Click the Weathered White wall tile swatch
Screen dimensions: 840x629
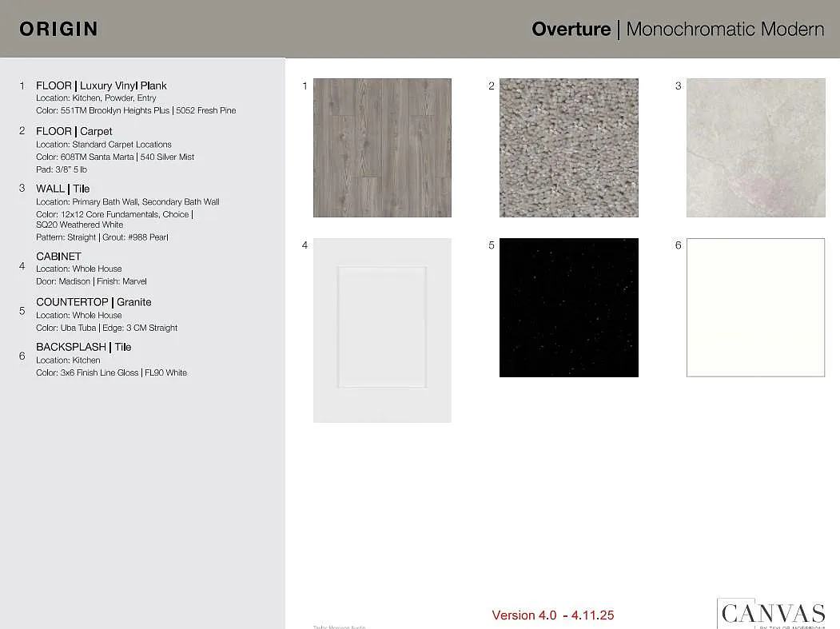tap(755, 148)
